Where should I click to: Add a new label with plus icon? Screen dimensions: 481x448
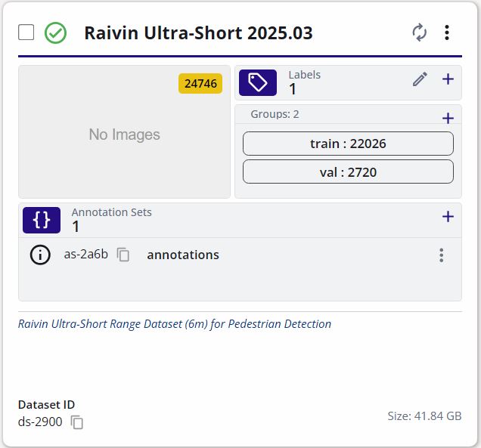coord(448,79)
